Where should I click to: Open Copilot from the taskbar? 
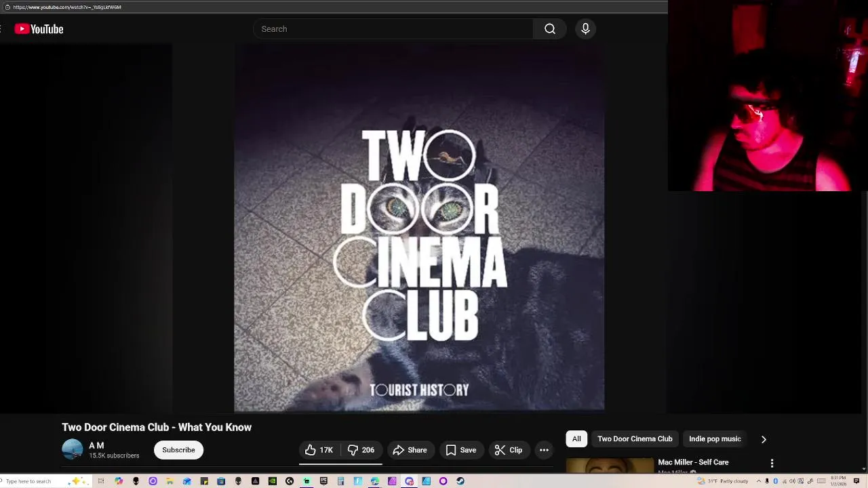(119, 481)
